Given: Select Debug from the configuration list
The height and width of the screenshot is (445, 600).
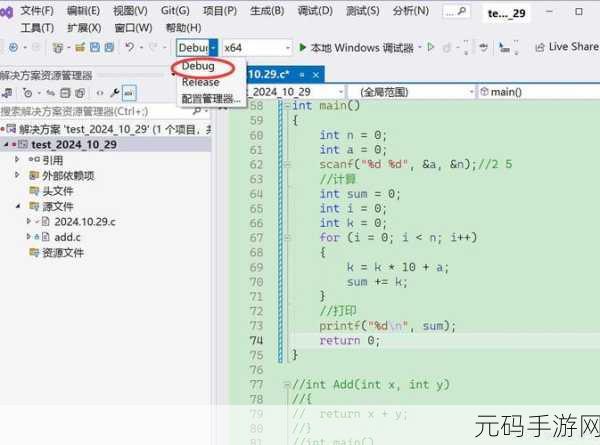Looking at the screenshot, I should tap(198, 66).
